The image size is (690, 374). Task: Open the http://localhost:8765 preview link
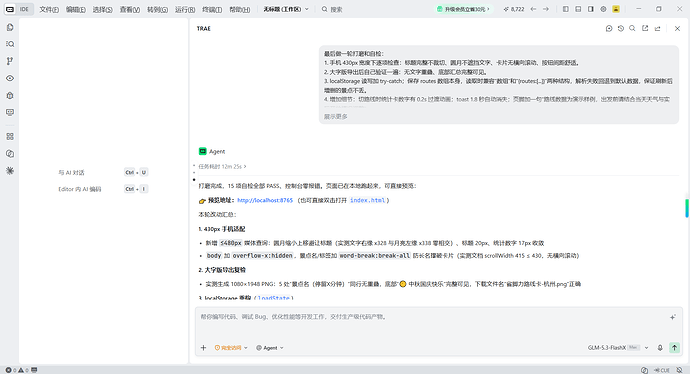click(265, 200)
